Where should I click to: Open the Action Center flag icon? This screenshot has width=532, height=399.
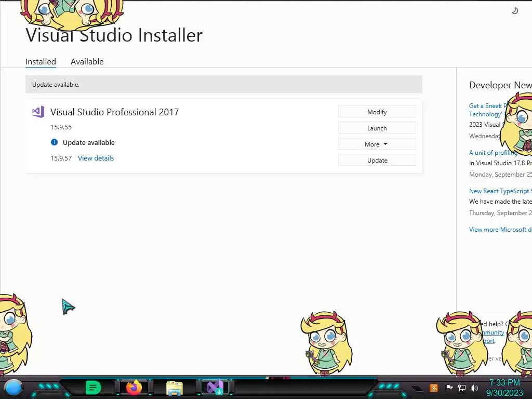pos(449,388)
